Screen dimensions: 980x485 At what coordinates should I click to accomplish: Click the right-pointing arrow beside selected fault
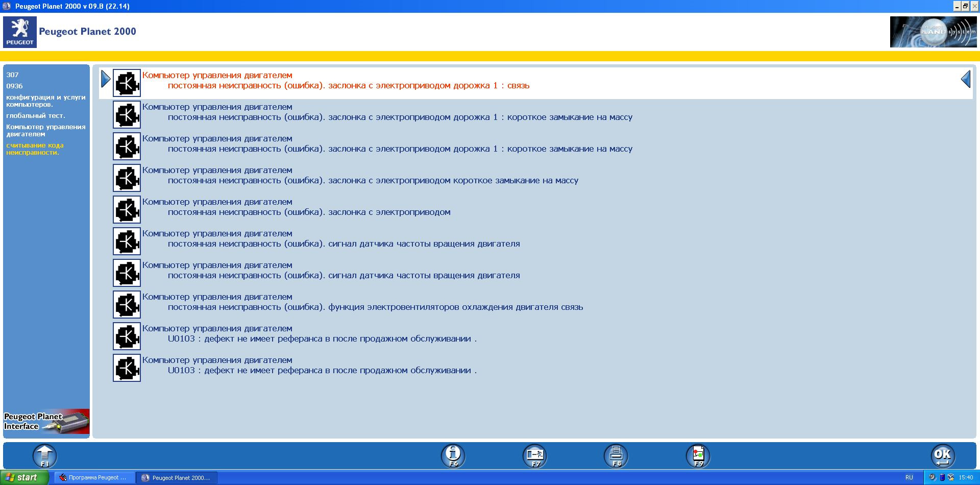pyautogui.click(x=106, y=79)
